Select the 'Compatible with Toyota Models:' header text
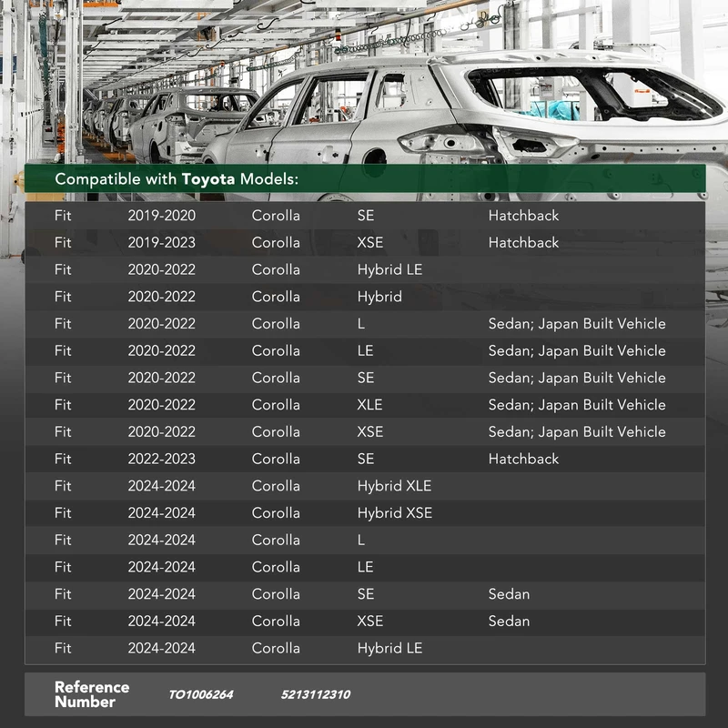The image size is (728, 728). click(177, 178)
